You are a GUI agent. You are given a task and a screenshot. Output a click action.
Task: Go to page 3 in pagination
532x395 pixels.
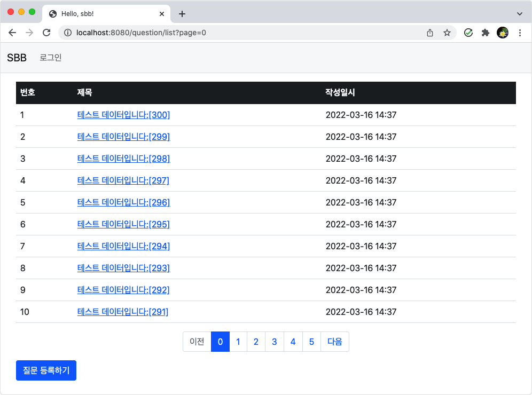[274, 342]
